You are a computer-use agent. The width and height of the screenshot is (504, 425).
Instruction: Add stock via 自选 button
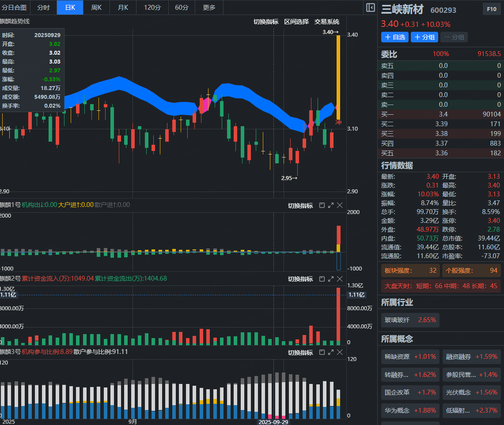click(x=395, y=38)
